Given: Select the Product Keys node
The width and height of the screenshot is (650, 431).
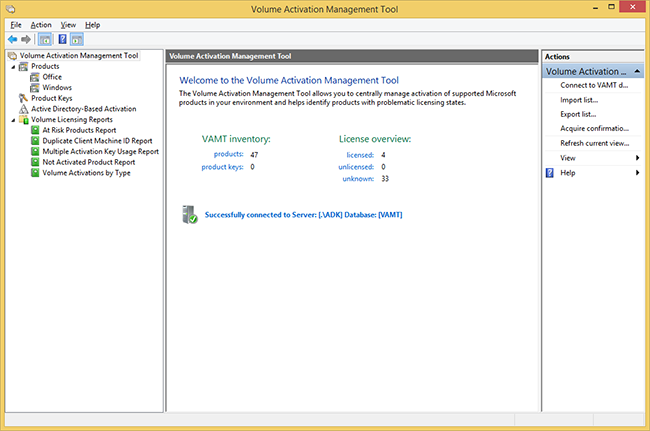Looking at the screenshot, I should click(51, 98).
